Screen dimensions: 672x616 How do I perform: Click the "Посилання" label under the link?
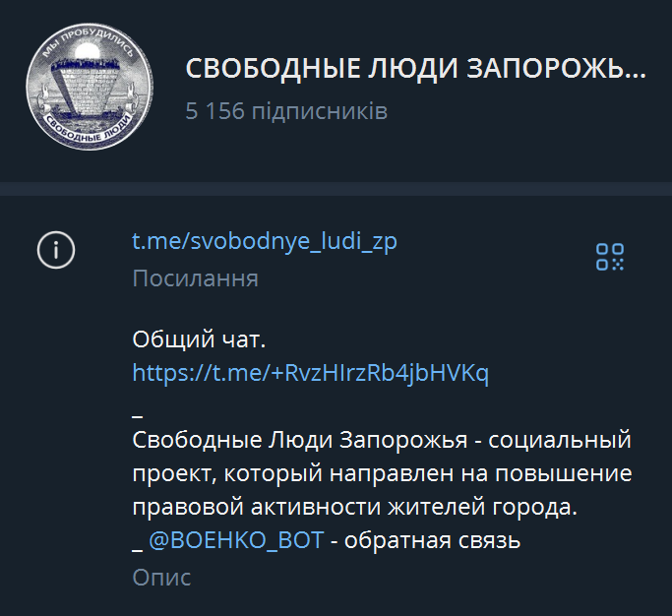(196, 278)
